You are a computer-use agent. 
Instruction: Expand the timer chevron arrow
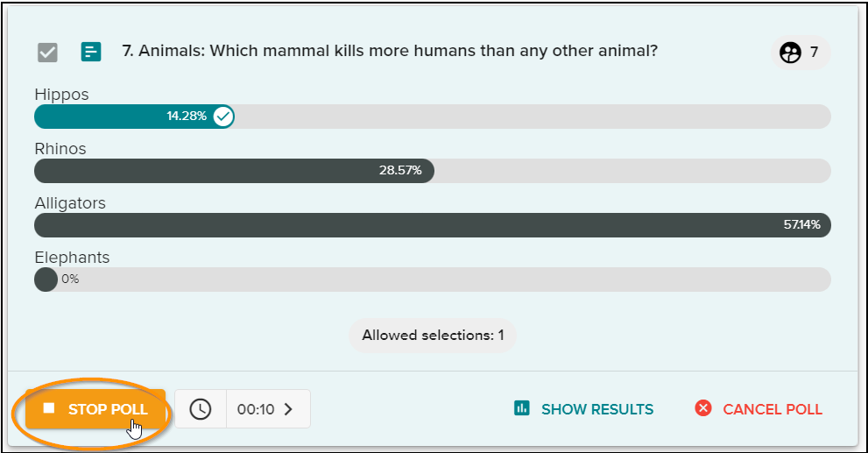[x=288, y=409]
